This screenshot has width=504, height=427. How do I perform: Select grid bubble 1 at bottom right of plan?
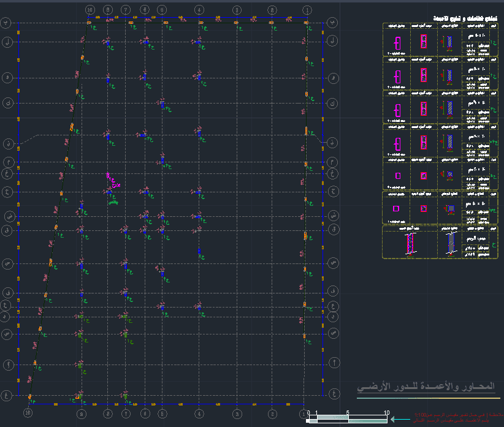tap(304, 414)
